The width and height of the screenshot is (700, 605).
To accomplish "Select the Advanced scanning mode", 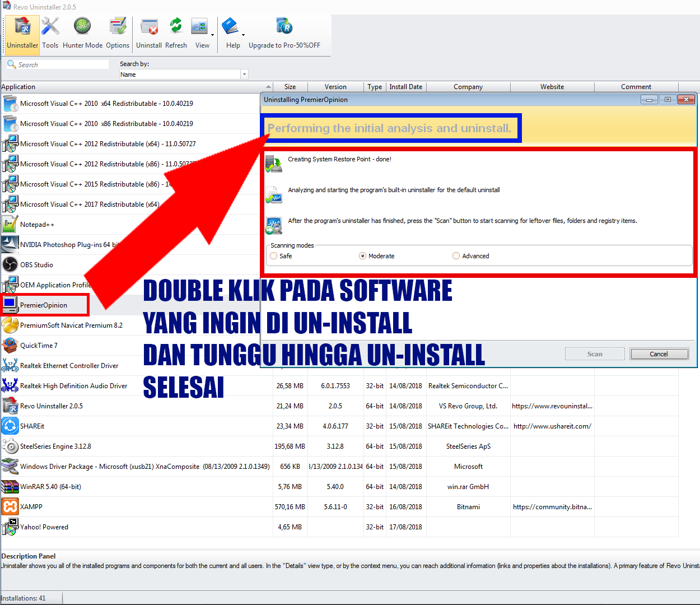I will tap(456, 256).
